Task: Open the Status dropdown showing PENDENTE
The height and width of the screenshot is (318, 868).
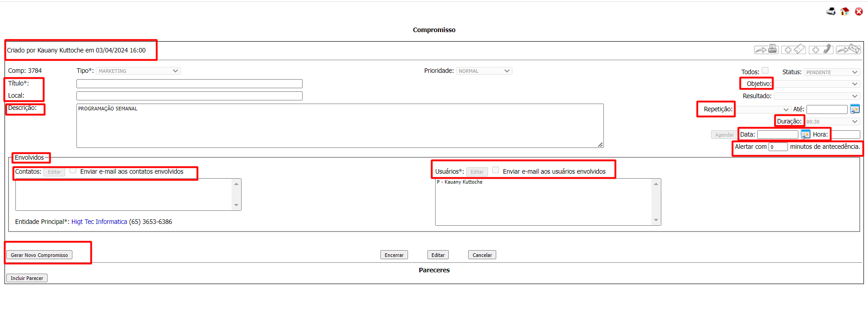Action: (831, 72)
